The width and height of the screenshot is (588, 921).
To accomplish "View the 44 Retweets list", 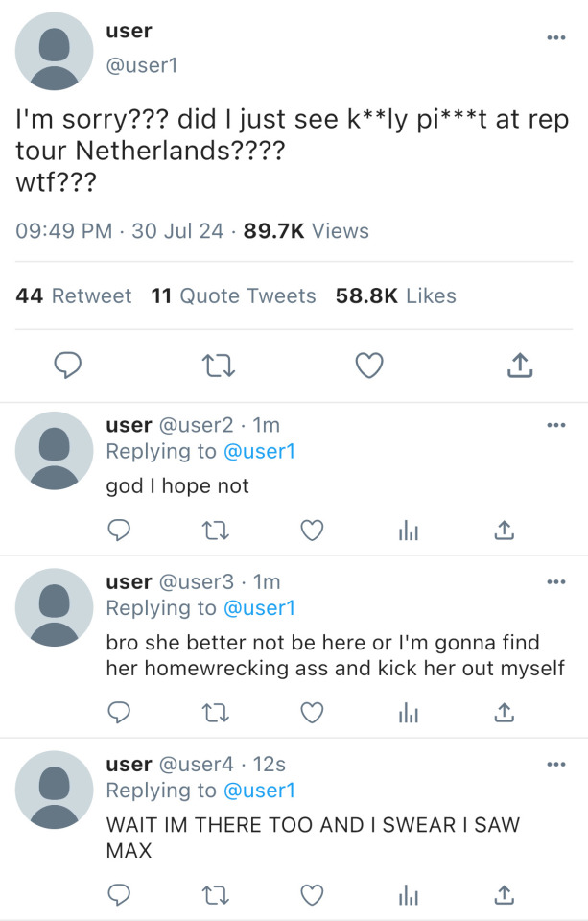I will coord(74,296).
